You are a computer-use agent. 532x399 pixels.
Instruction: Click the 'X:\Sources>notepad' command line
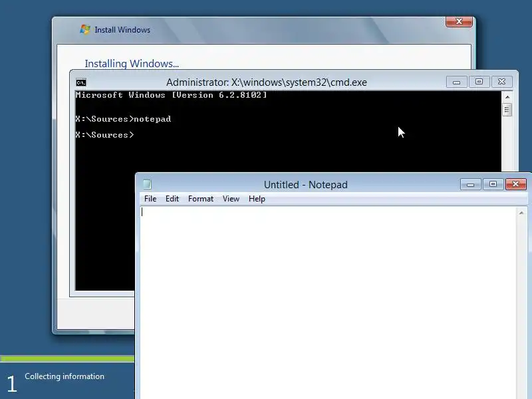123,119
